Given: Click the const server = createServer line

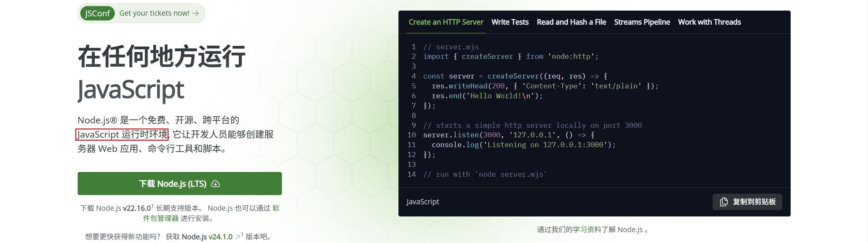Looking at the screenshot, I should pos(515,76).
